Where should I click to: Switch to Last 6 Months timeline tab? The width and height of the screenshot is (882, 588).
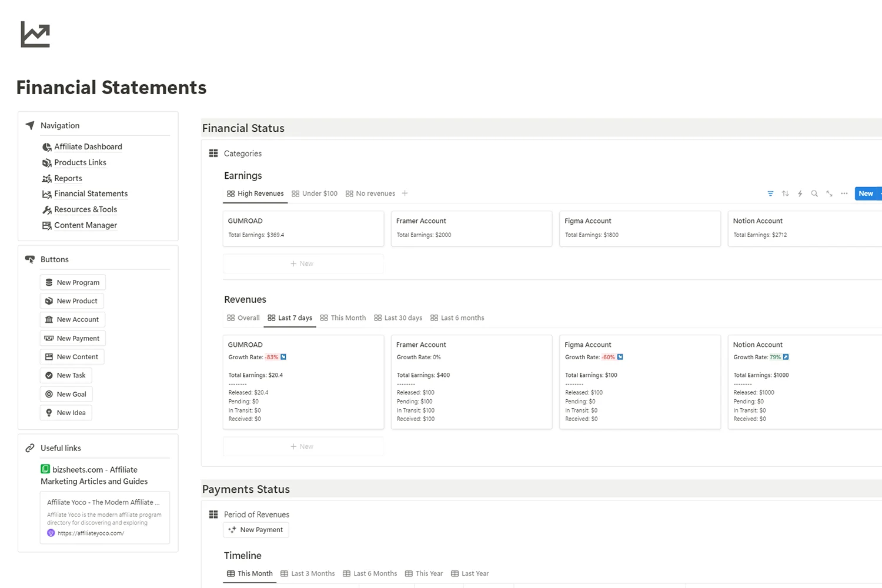pyautogui.click(x=370, y=573)
